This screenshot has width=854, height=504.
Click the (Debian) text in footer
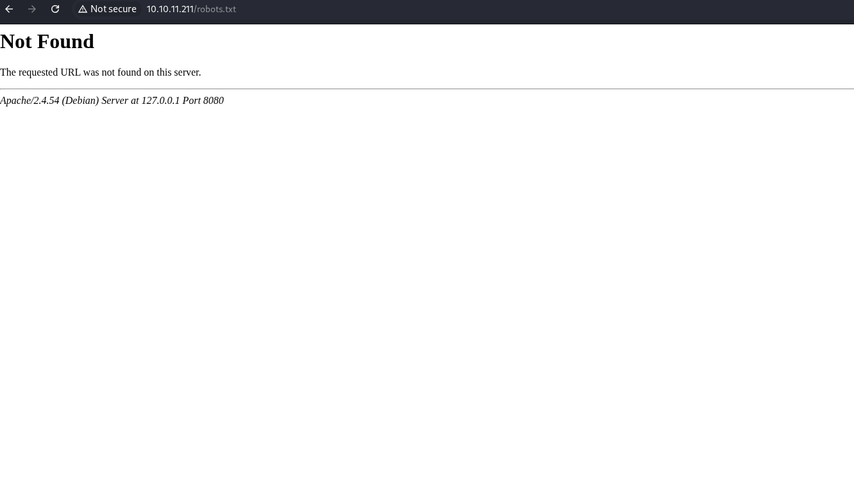click(80, 101)
